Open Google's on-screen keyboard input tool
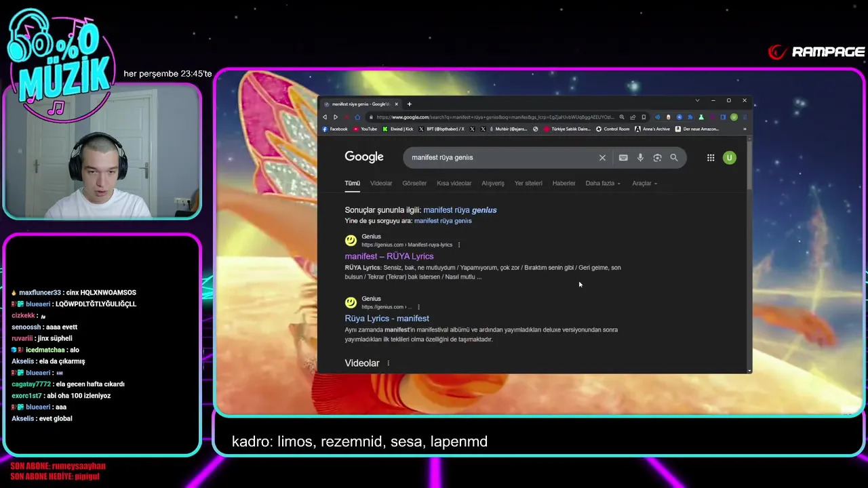 click(623, 157)
